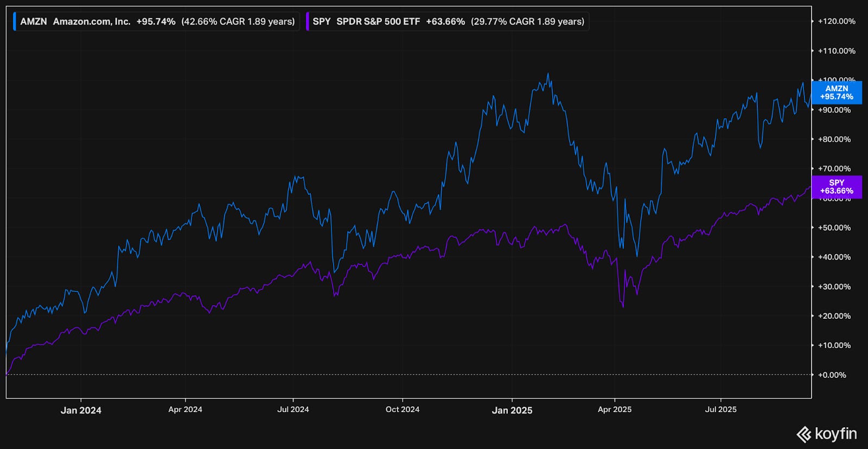Click AMZN '(42.66% CAGR 1.89 years)' text
Screen dimensions: 868x449
point(238,22)
